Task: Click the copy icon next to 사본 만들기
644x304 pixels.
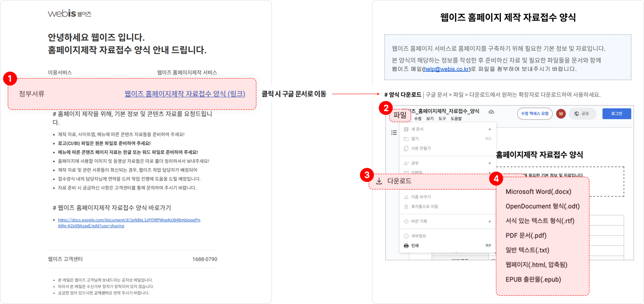Action: tap(406, 149)
